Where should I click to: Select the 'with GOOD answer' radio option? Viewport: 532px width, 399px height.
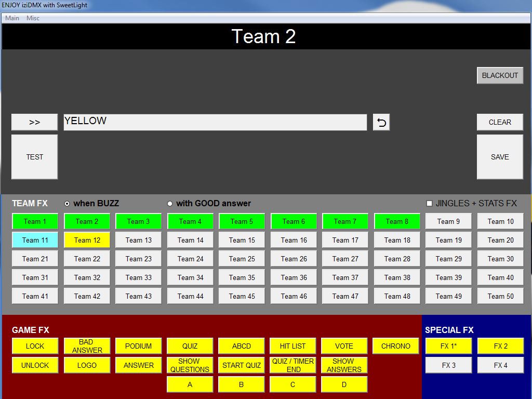170,204
